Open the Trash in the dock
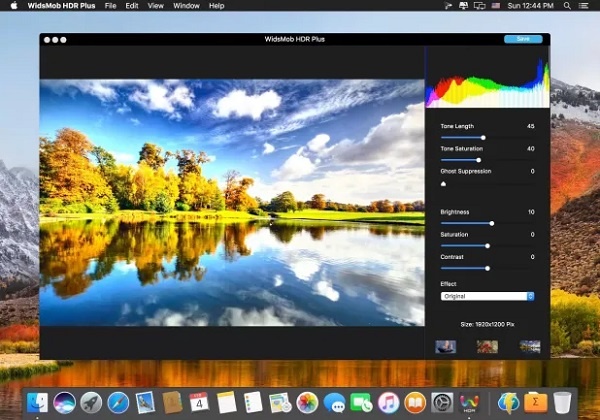Screen dimensions: 600x420 tap(564, 402)
